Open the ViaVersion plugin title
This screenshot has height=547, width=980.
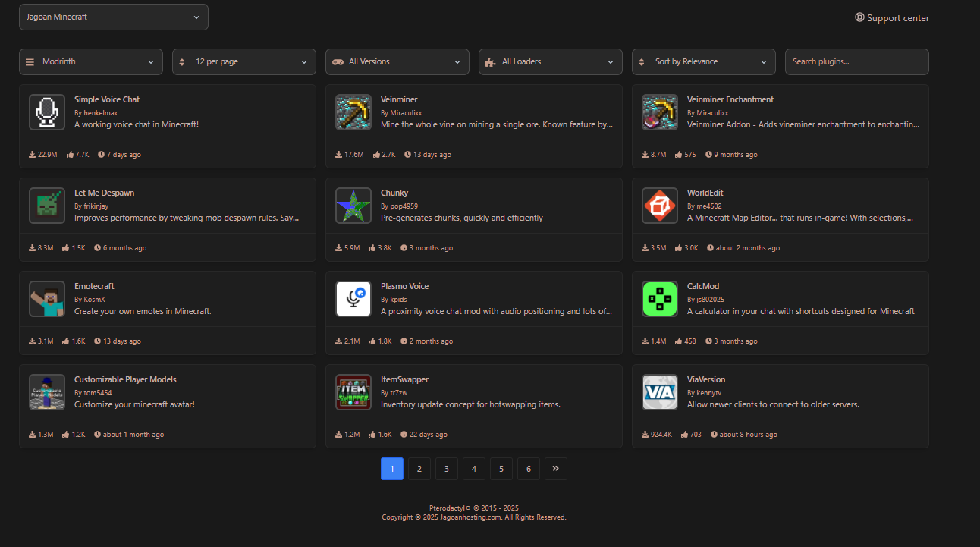click(706, 379)
